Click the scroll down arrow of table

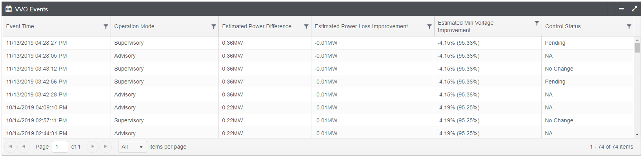(637, 134)
